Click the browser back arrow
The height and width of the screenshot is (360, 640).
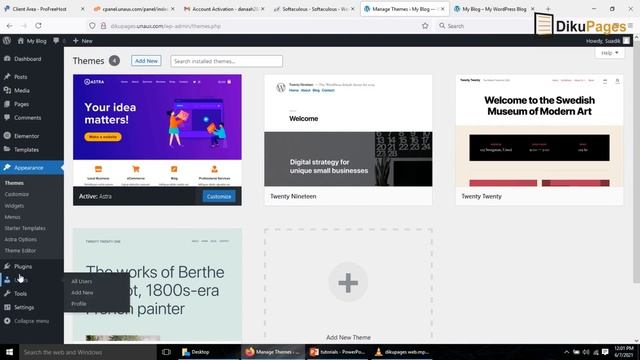click(x=9, y=26)
